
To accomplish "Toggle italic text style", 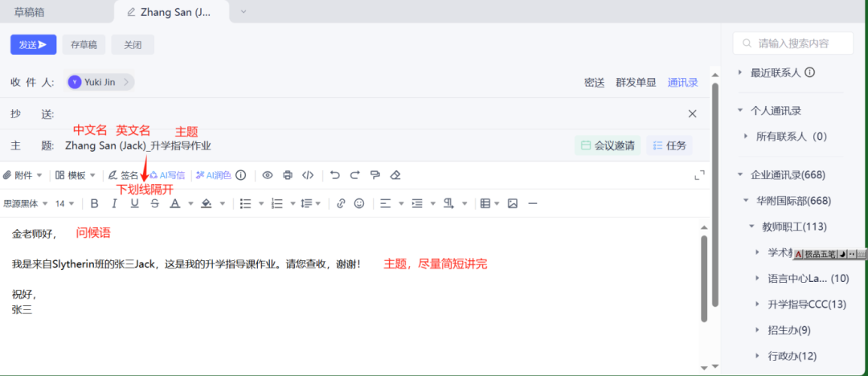I will tap(114, 203).
